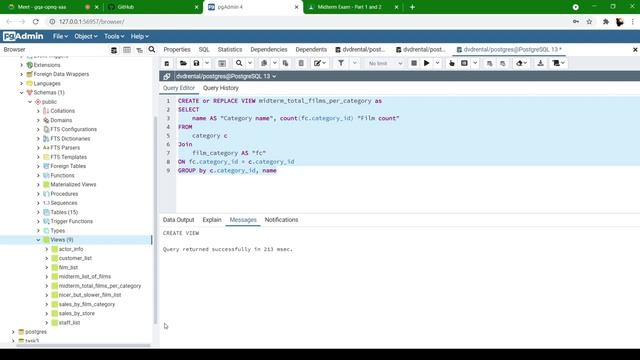Click the Filter funnel icon
The width and height of the screenshot is (640, 360).
341,63
